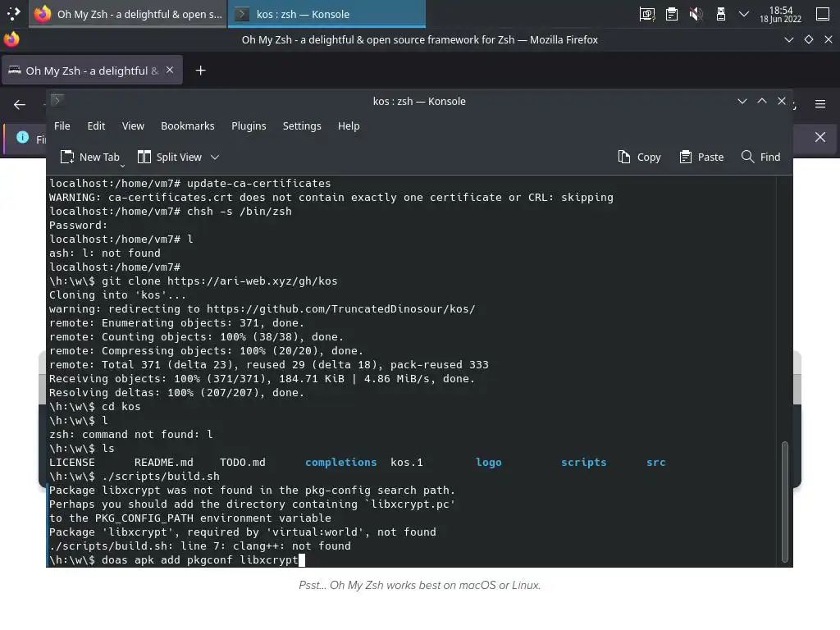
Task: Click the Konsole window title bar icon
Action: coord(57,100)
